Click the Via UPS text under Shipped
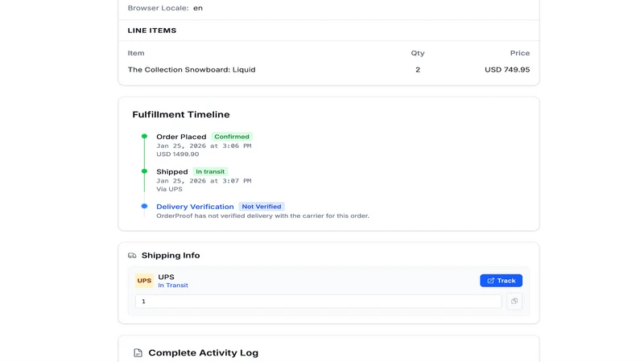This screenshot has width=644, height=362. [169, 189]
